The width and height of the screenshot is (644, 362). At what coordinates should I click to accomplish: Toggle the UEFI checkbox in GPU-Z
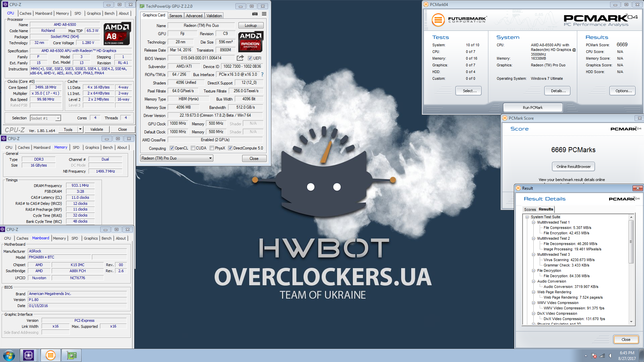(x=250, y=58)
